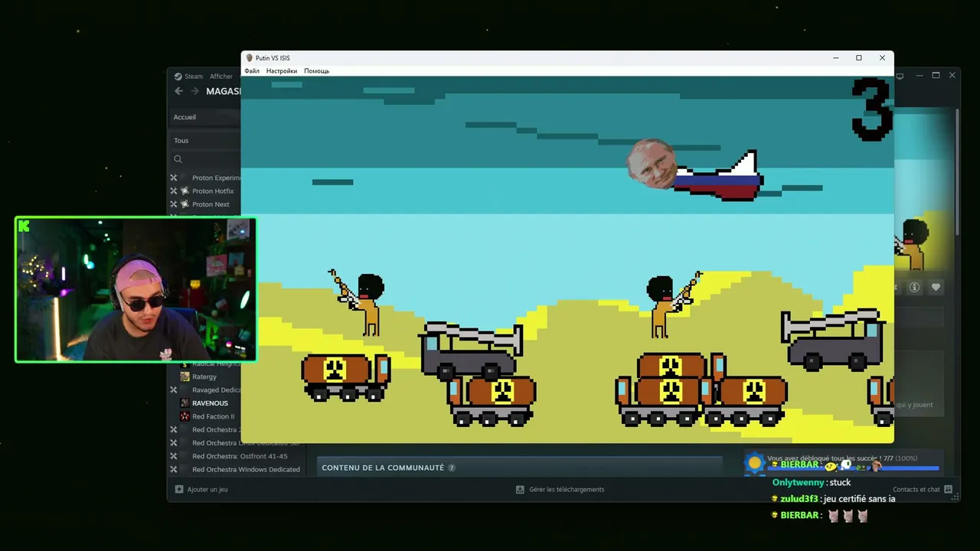Open the CONTENU DE LA COMMUNAUTÉ section
Screen dimensions: 980x551
[383, 468]
